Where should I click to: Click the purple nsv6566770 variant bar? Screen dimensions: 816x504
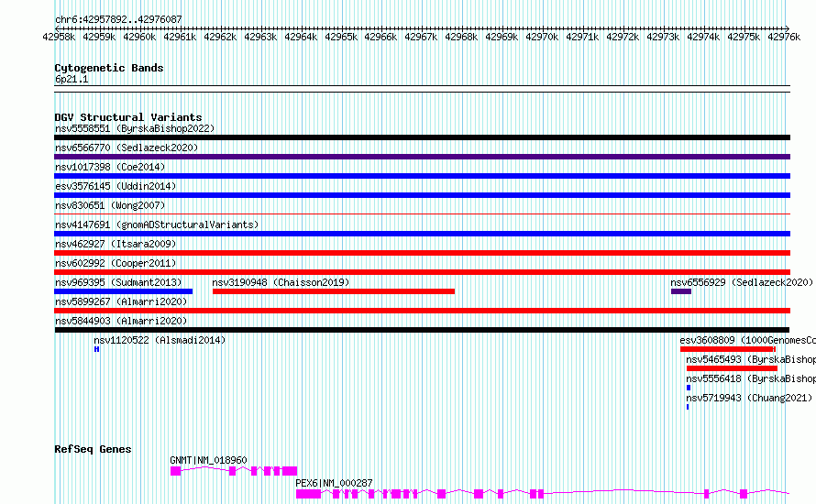coord(422,157)
